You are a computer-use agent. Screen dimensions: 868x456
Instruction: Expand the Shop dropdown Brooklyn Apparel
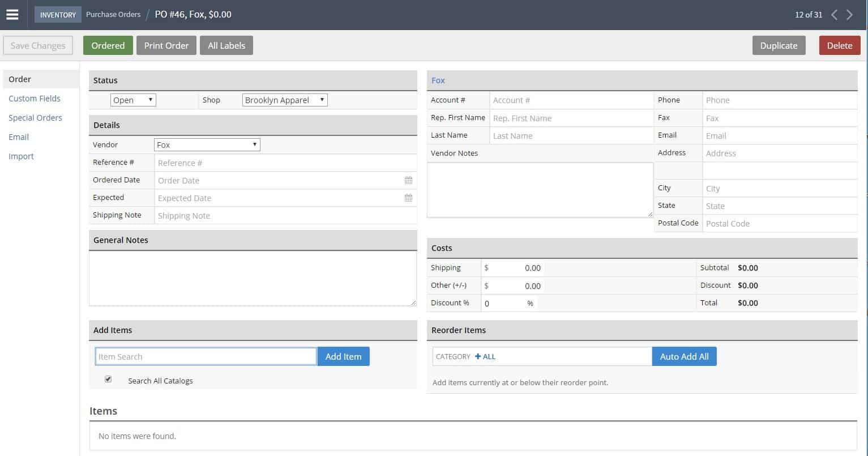(x=285, y=100)
